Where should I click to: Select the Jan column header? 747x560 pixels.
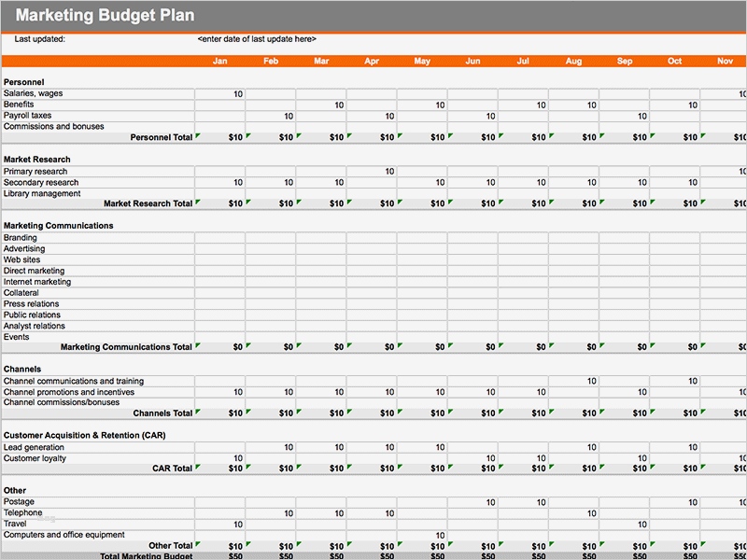[220, 61]
